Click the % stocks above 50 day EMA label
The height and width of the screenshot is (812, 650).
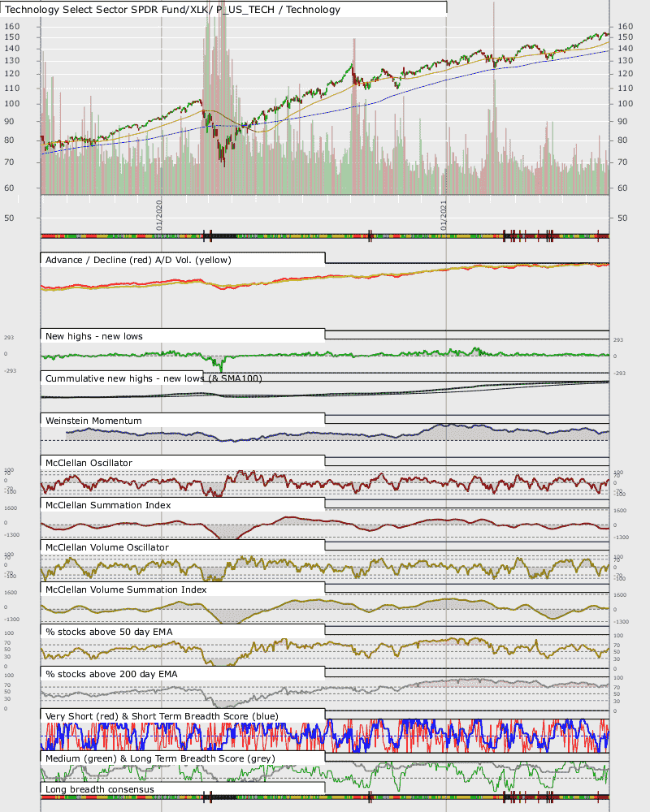point(109,632)
